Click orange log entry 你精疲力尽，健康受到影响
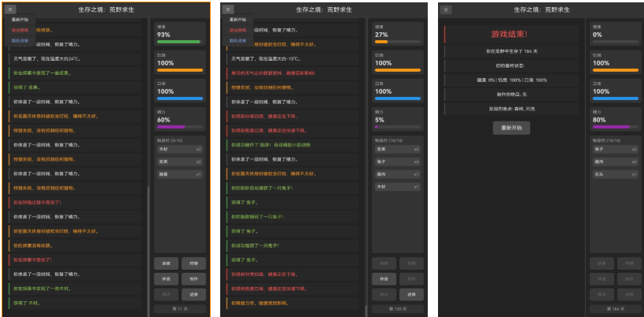Viewport: 644px width, 317px height. point(293,303)
